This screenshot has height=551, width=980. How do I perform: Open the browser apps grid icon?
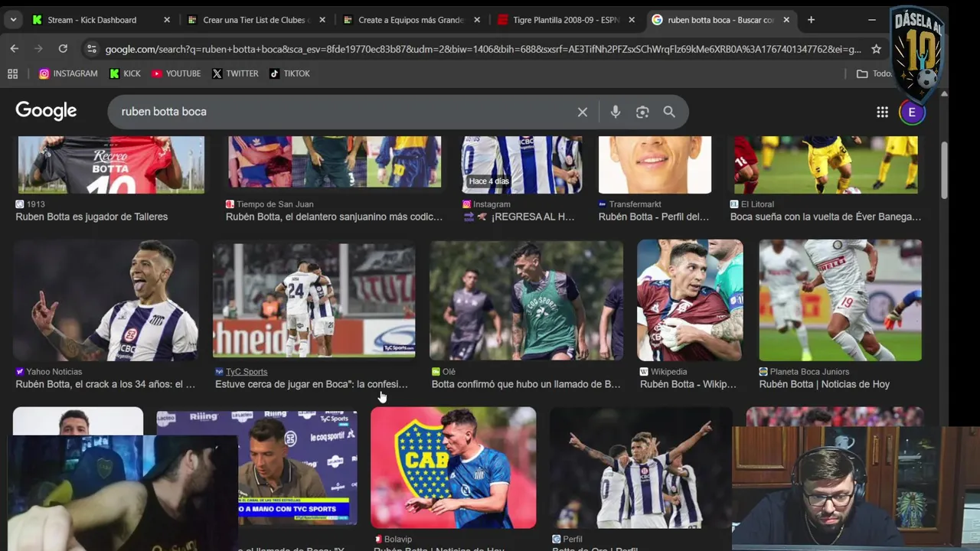click(x=12, y=73)
